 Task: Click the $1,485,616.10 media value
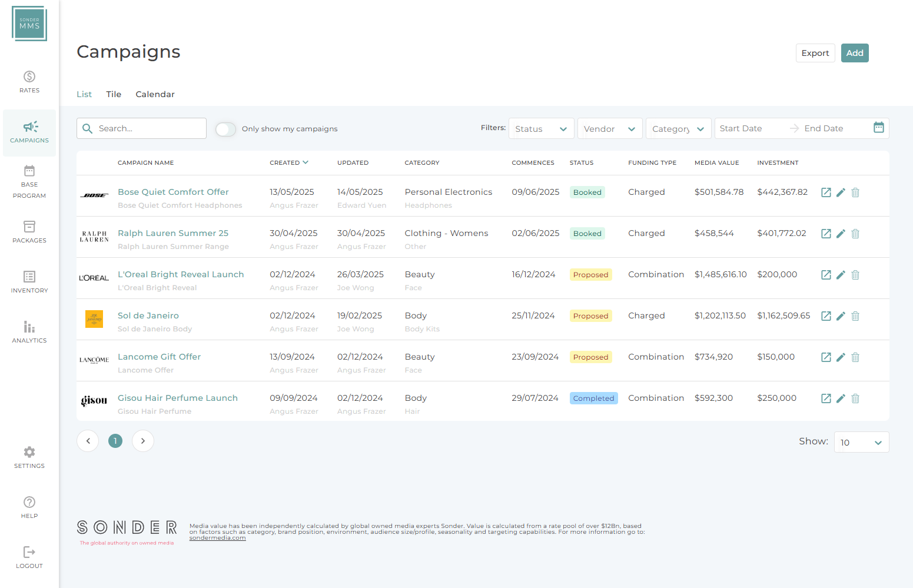click(x=721, y=274)
